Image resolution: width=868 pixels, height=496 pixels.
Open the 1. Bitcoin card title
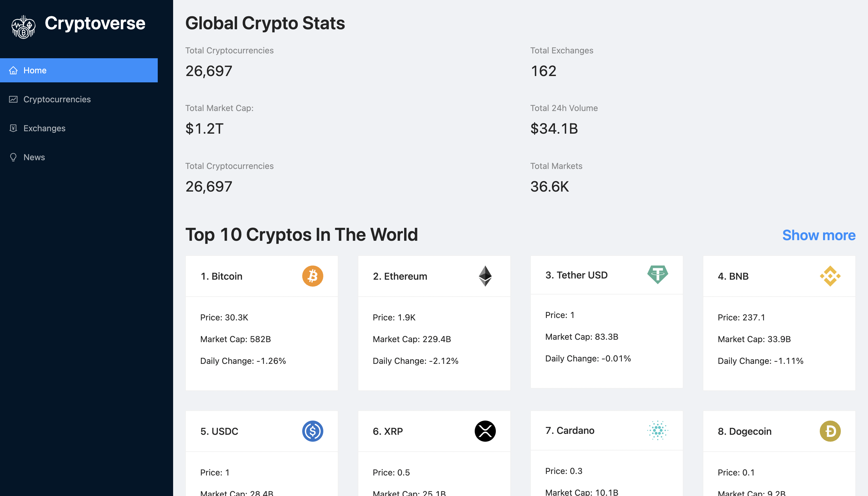click(x=221, y=276)
